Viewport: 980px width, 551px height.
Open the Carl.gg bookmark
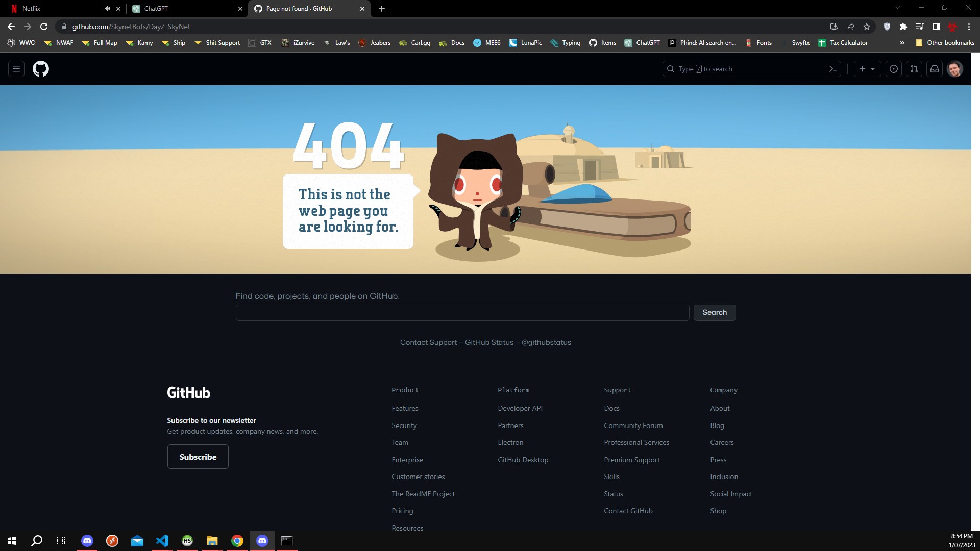pyautogui.click(x=415, y=43)
